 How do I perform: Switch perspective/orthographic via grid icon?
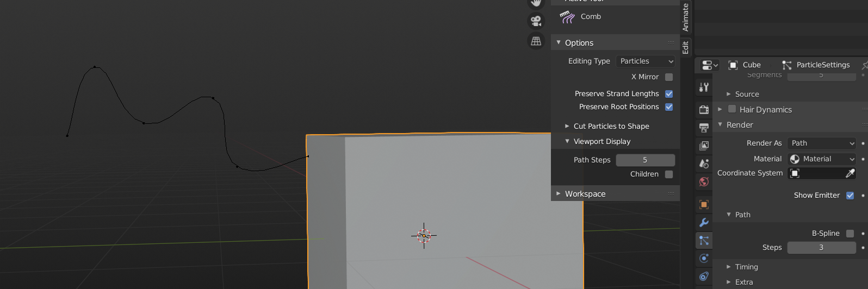[536, 41]
